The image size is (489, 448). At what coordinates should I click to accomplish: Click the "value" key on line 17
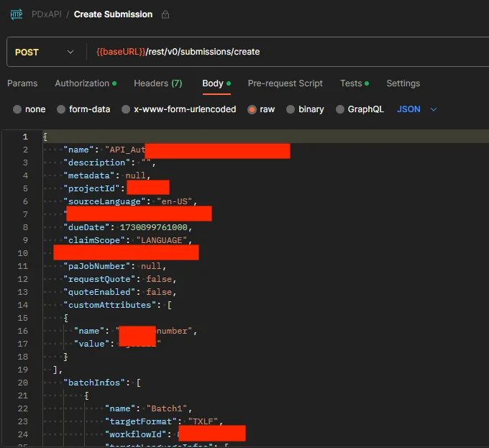tap(91, 344)
